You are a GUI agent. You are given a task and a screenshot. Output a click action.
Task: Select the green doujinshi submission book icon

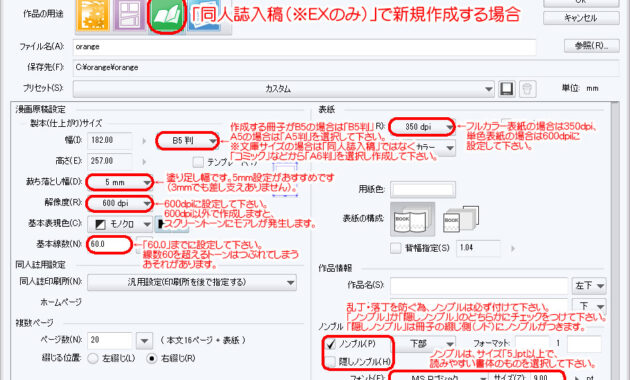pyautogui.click(x=166, y=15)
